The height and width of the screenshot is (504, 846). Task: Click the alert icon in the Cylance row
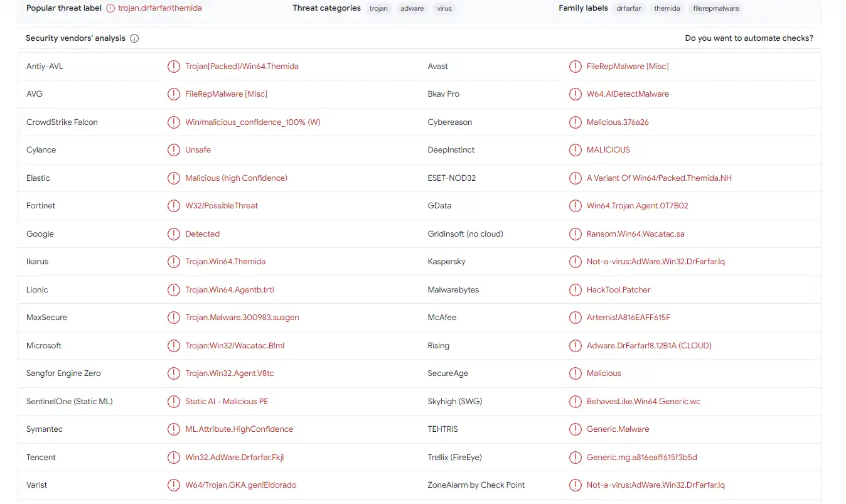click(x=173, y=150)
